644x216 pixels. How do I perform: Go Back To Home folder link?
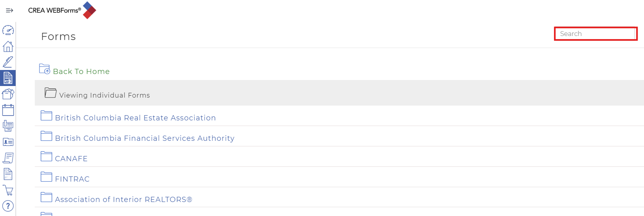pos(81,72)
